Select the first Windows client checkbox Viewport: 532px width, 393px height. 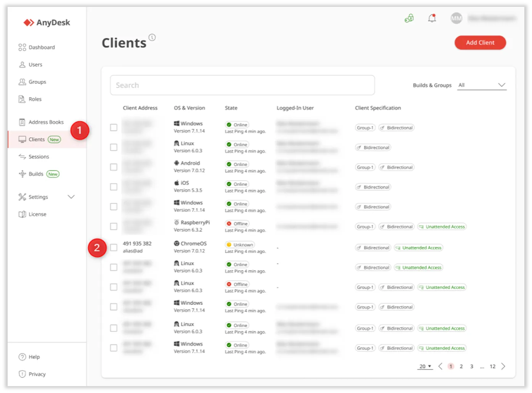(x=114, y=127)
